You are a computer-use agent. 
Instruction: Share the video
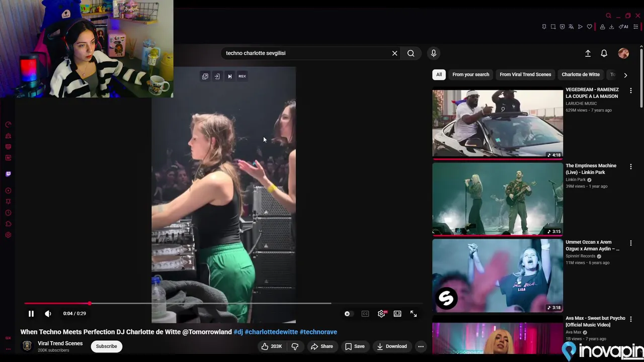pyautogui.click(x=321, y=346)
